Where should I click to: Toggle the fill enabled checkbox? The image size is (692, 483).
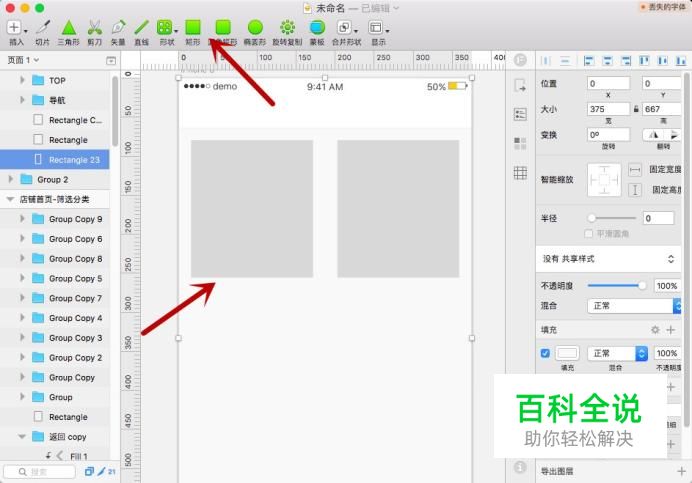click(545, 353)
